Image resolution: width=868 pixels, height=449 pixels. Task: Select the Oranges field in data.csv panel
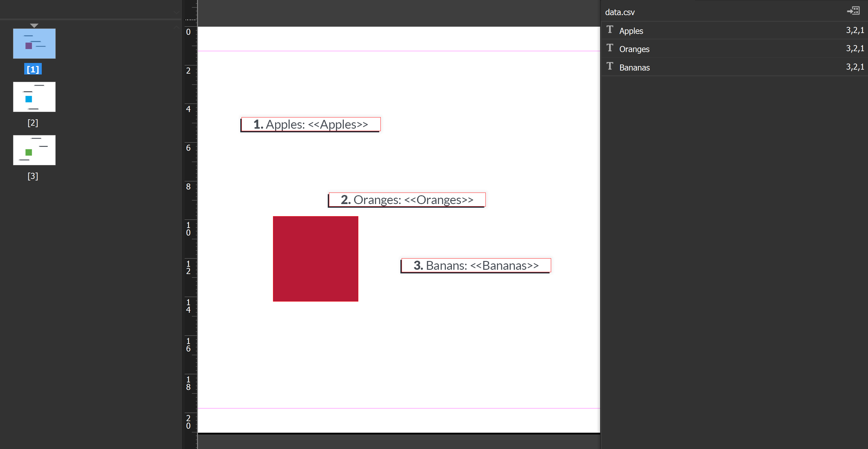point(634,49)
